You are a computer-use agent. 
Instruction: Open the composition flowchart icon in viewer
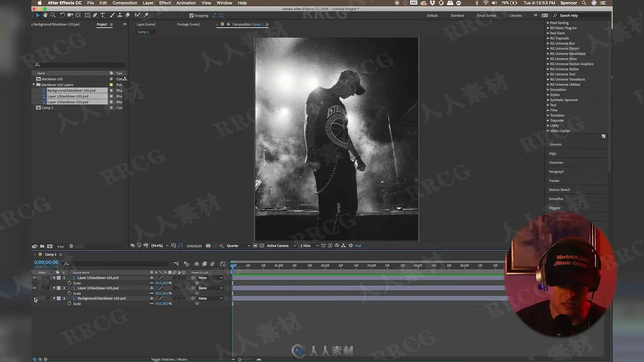(343, 246)
